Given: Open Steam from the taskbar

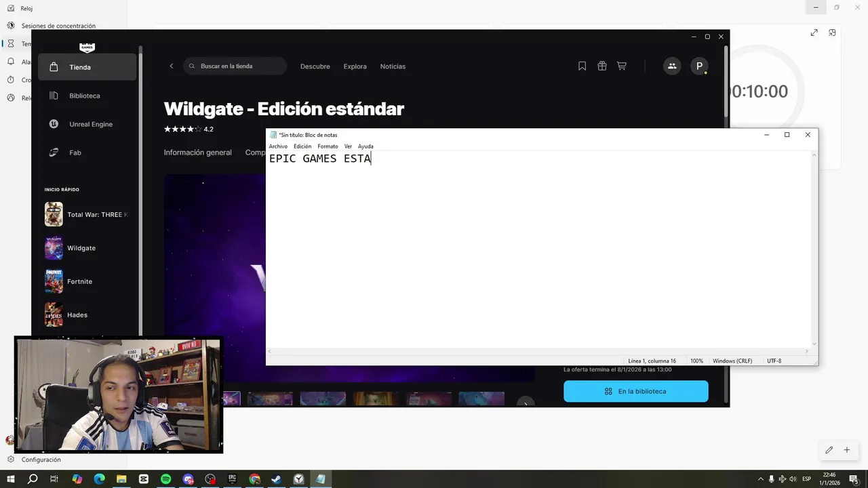Looking at the screenshot, I should click(x=277, y=479).
